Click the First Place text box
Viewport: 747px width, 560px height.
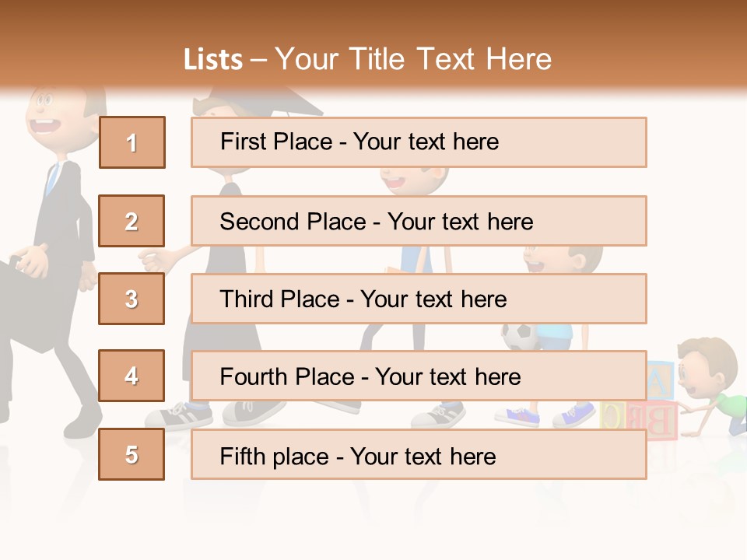[419, 142]
